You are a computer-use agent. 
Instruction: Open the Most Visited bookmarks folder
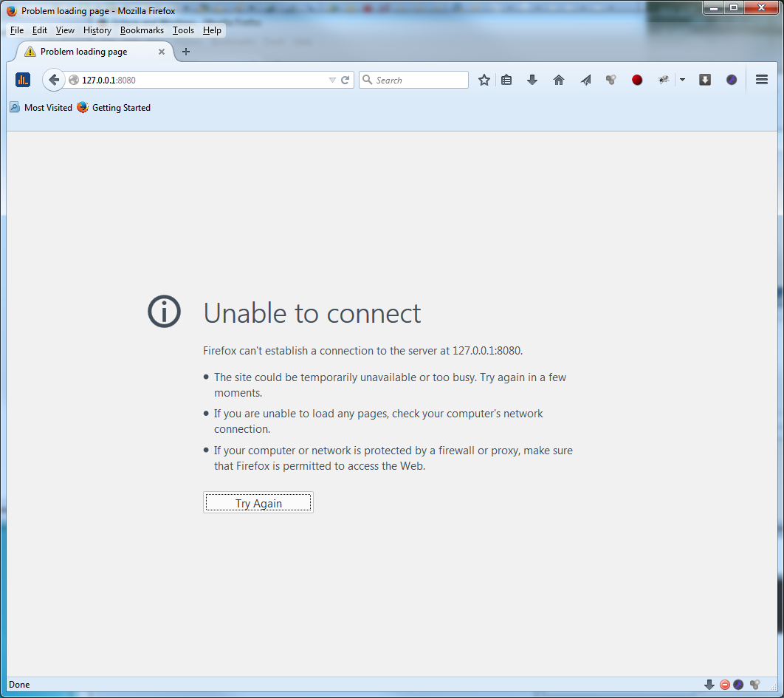[x=41, y=108]
